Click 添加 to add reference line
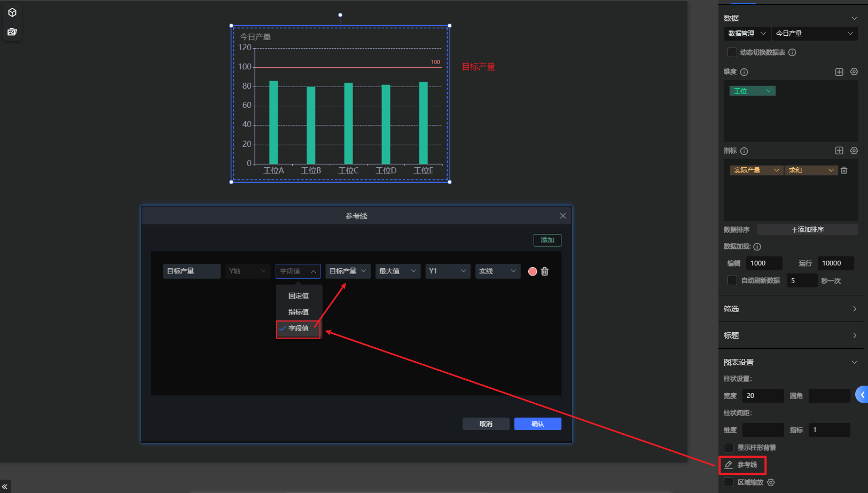This screenshot has height=493, width=868. (547, 240)
